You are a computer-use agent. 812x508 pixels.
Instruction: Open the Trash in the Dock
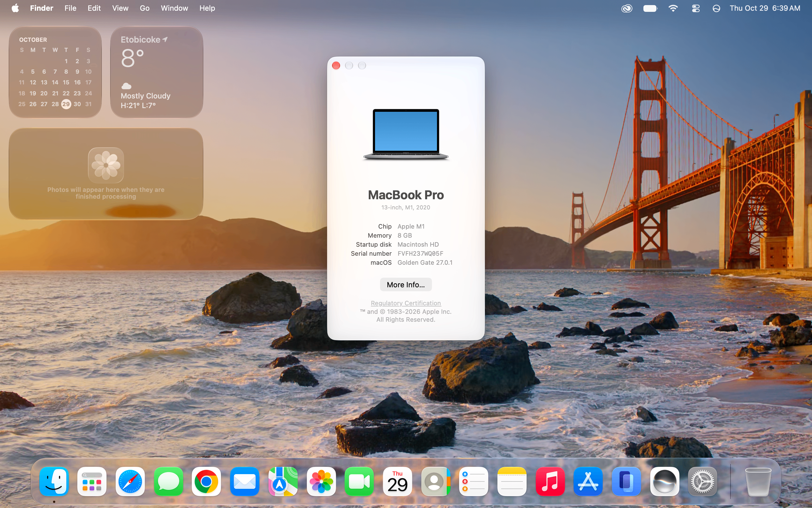pyautogui.click(x=758, y=481)
